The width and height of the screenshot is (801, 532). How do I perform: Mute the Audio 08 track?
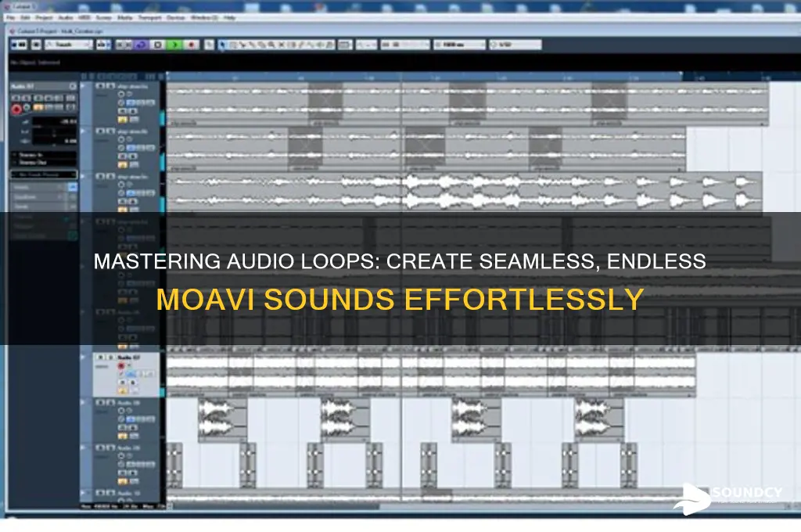tap(100, 403)
